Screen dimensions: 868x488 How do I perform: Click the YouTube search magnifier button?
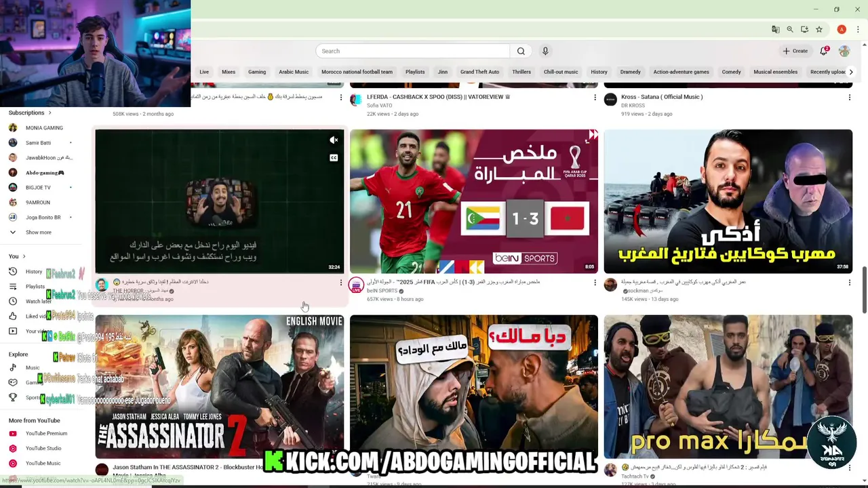(521, 51)
